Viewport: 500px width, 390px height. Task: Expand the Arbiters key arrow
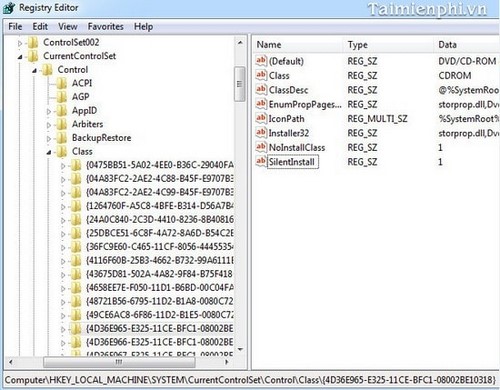pyautogui.click(x=49, y=125)
